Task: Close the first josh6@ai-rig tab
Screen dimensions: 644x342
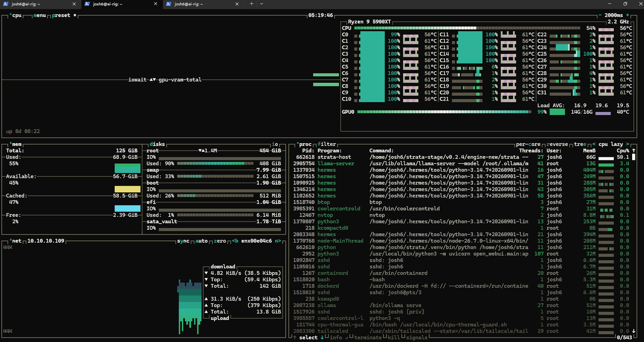Action: 74,4
